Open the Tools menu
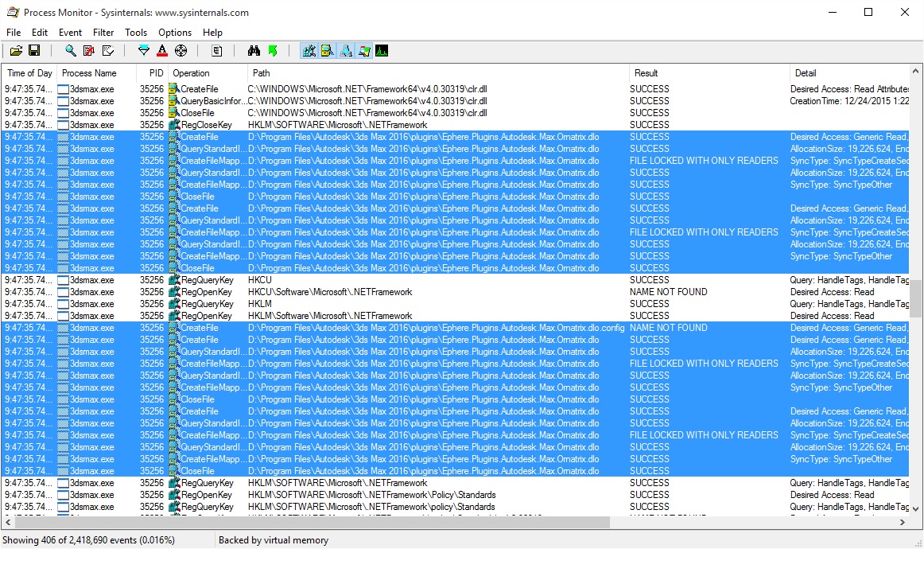 (x=136, y=33)
